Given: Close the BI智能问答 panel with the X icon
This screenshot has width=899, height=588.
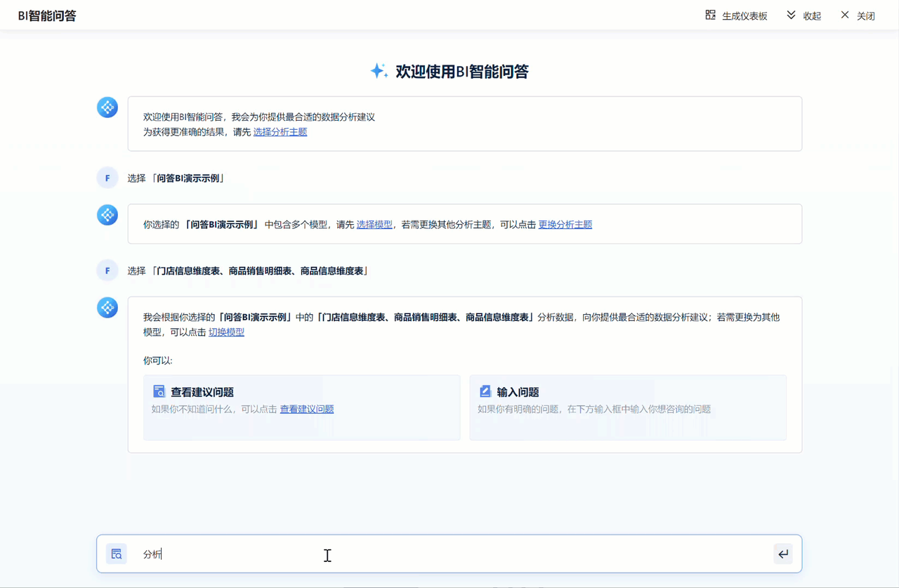Looking at the screenshot, I should point(845,15).
